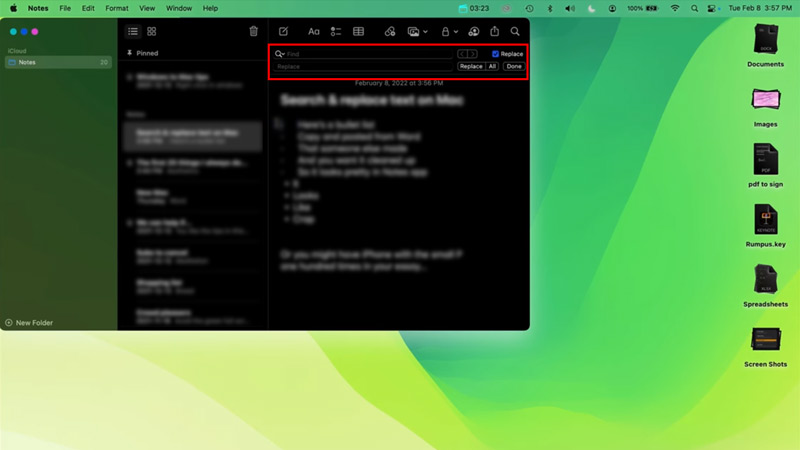Click the Time Machine menu bar icon
This screenshot has height=450, width=800.
pos(529,8)
